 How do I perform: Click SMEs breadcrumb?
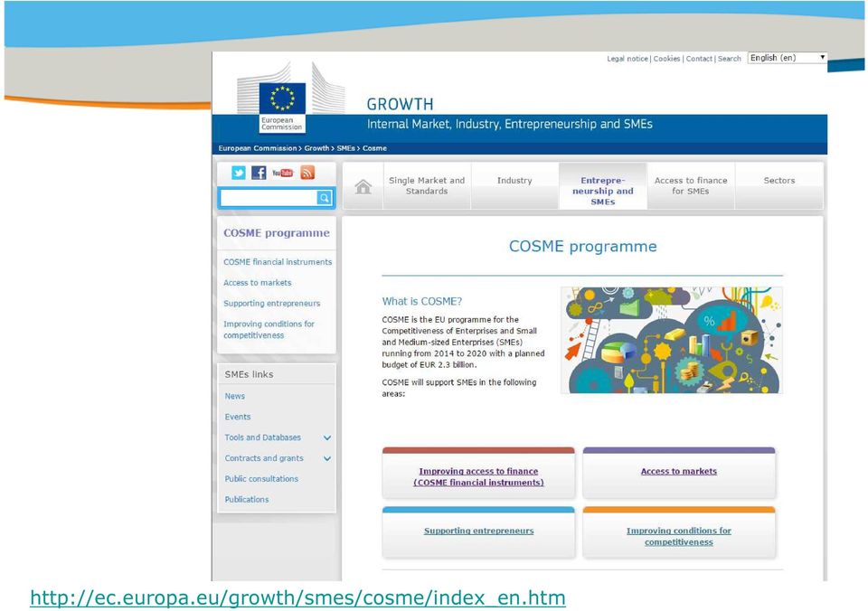click(345, 148)
